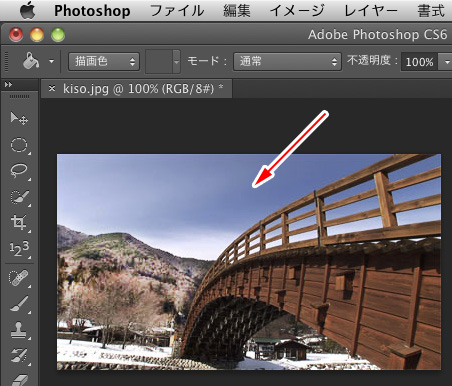Open the tool preset picker arrow
Image resolution: width=452 pixels, height=386 pixels.
51,61
